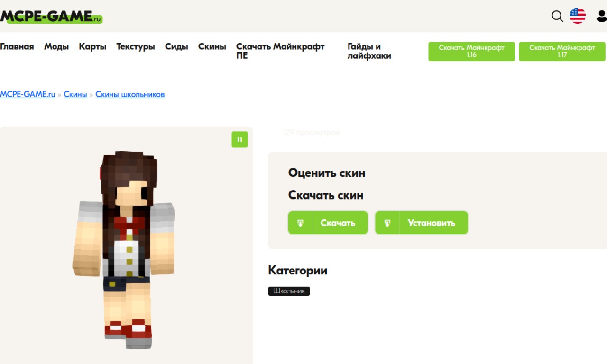Click the 129 просмотров view counter

coord(311,132)
